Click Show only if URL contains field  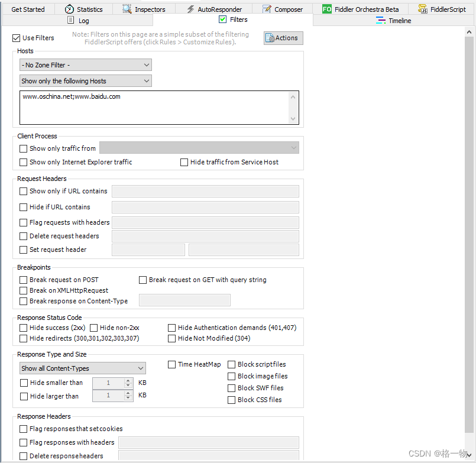[x=205, y=191]
